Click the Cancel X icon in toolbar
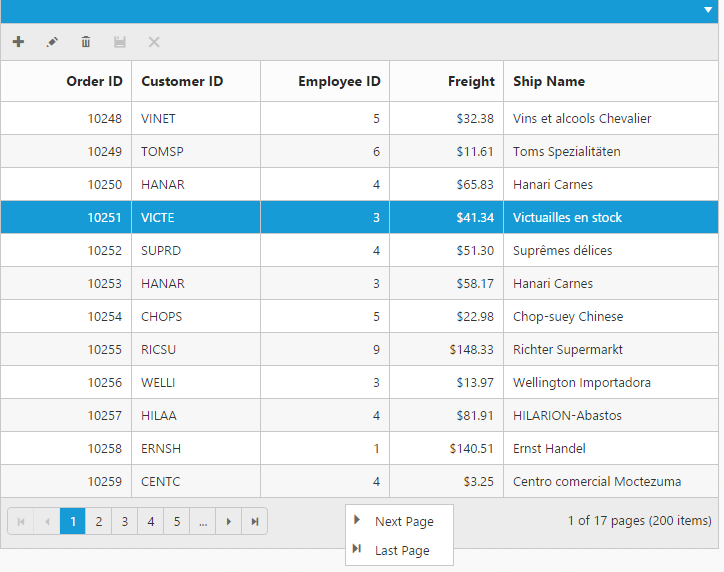The height and width of the screenshot is (572, 724). pyautogui.click(x=154, y=42)
